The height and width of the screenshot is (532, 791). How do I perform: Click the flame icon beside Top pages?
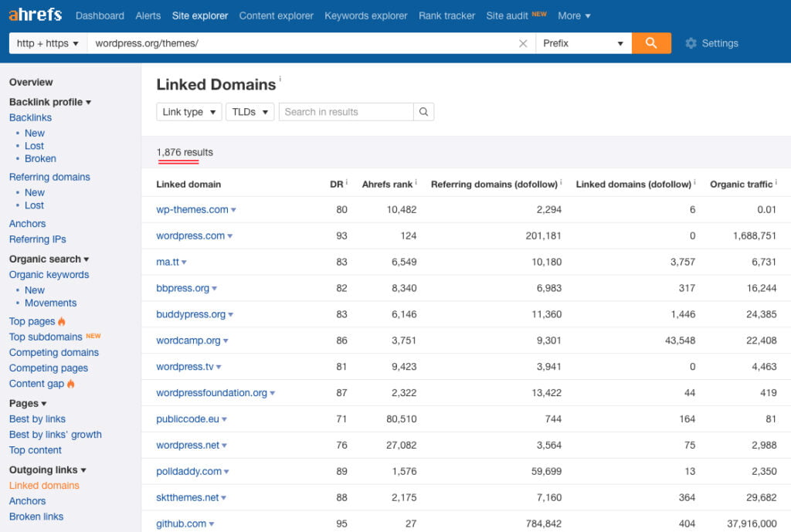[62, 321]
